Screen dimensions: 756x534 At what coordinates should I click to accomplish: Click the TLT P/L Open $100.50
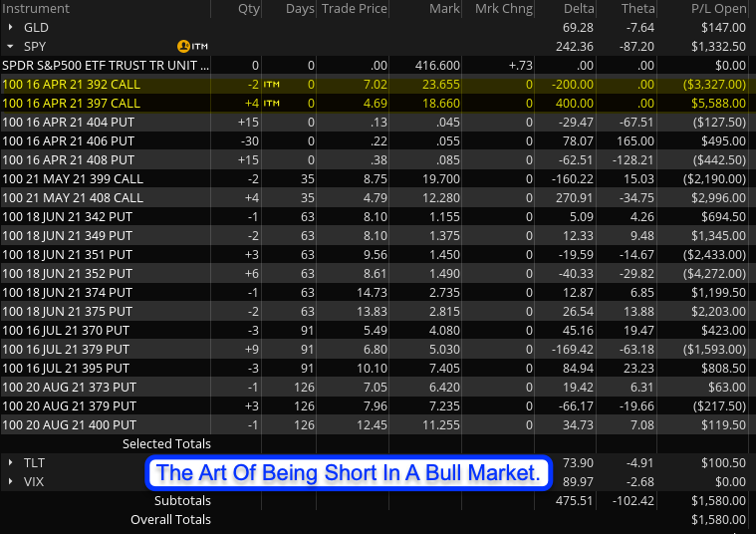(x=724, y=462)
